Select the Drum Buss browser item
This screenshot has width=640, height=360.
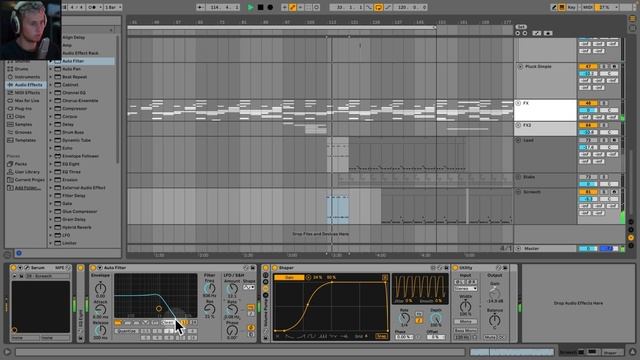point(73,132)
